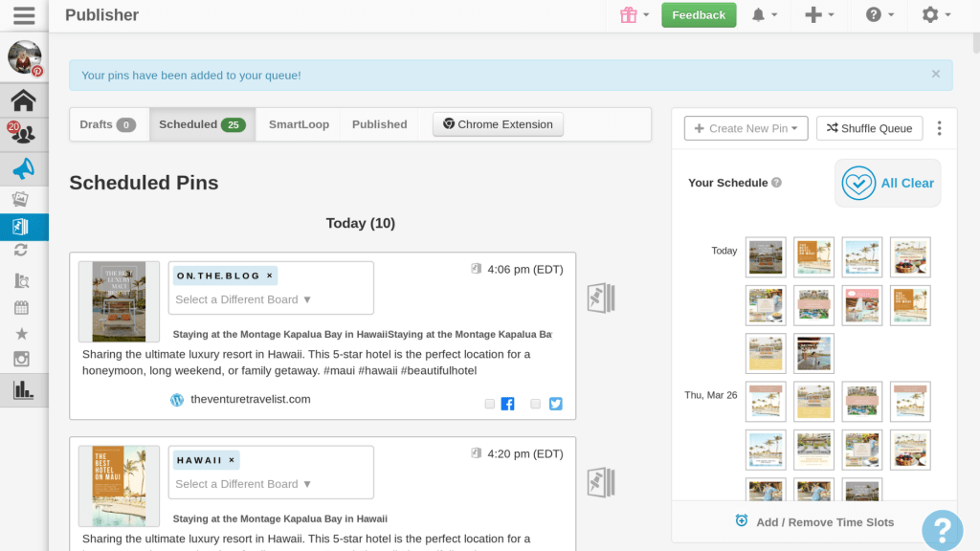Open the settings gear dropdown
The image size is (980, 551).
coord(935,15)
